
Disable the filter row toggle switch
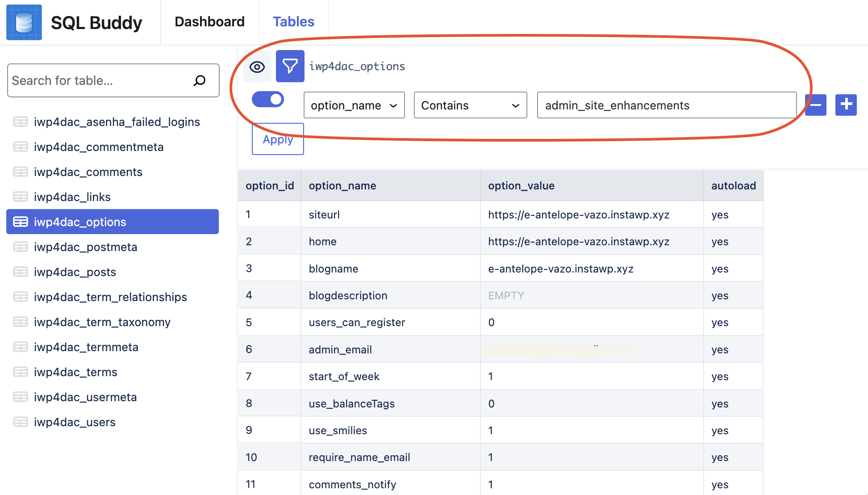(268, 99)
